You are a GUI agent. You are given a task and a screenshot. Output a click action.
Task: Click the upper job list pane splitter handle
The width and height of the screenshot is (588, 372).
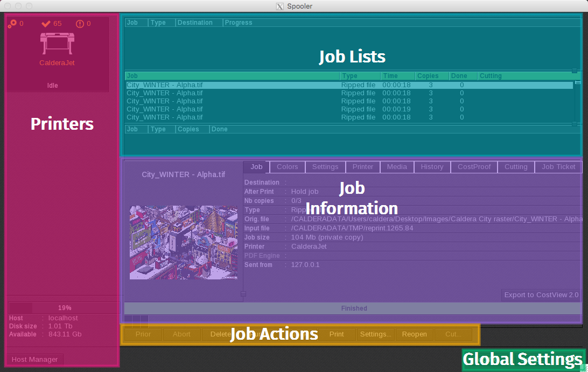coord(575,71)
